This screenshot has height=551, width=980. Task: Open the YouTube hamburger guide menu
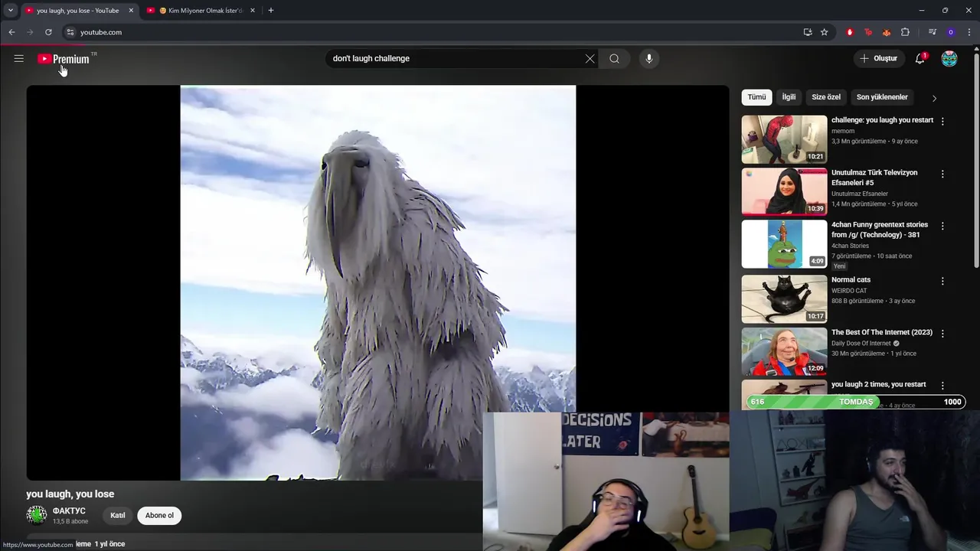coord(18,58)
